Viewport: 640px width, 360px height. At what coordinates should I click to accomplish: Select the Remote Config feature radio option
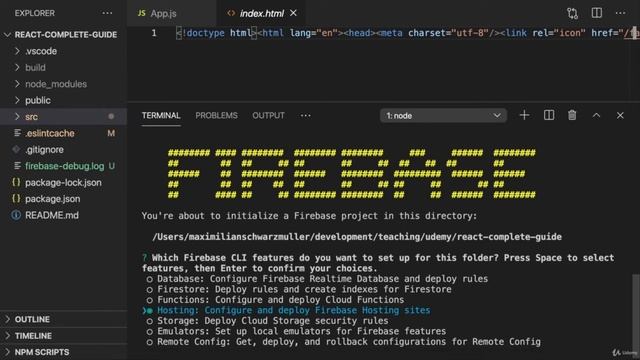[x=150, y=342]
